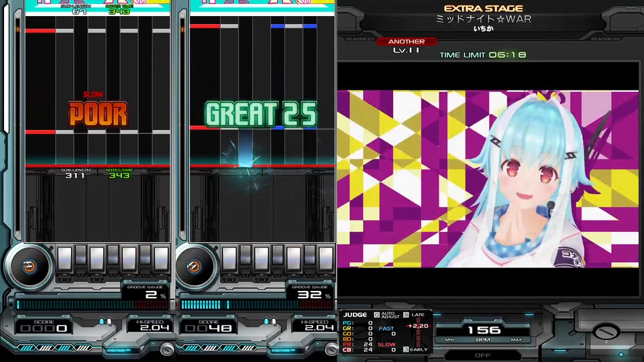This screenshot has height=362, width=644.
Task: Click the Lv.11 level label
Action: [407, 50]
